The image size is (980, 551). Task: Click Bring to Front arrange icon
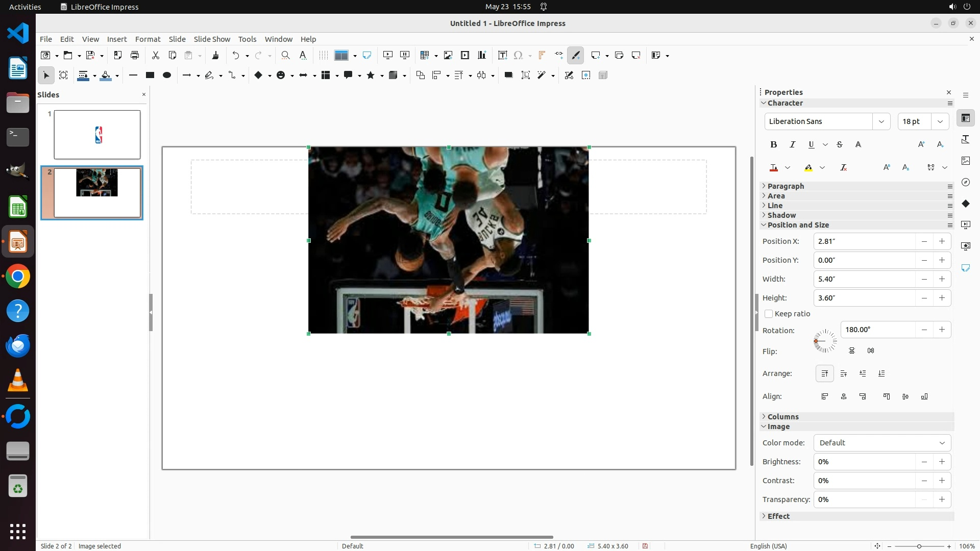pyautogui.click(x=825, y=374)
